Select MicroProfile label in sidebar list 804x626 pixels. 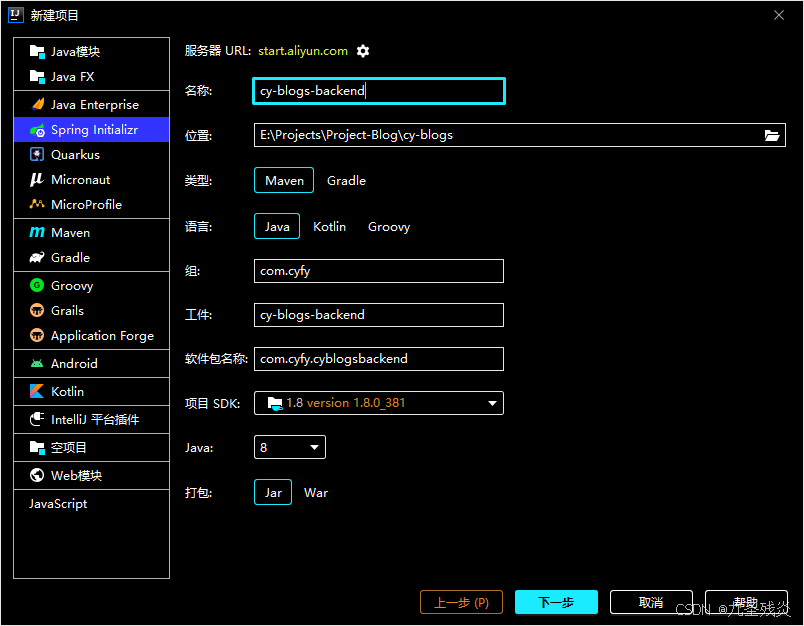86,204
